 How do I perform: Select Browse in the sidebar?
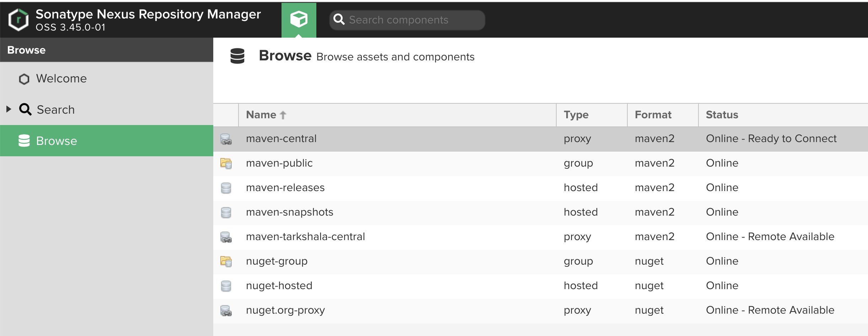pos(107,141)
